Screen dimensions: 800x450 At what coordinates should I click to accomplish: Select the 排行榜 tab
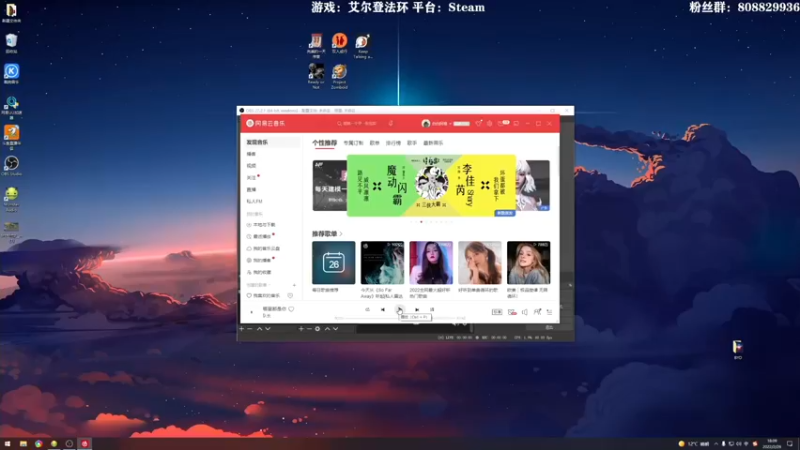pyautogui.click(x=393, y=143)
